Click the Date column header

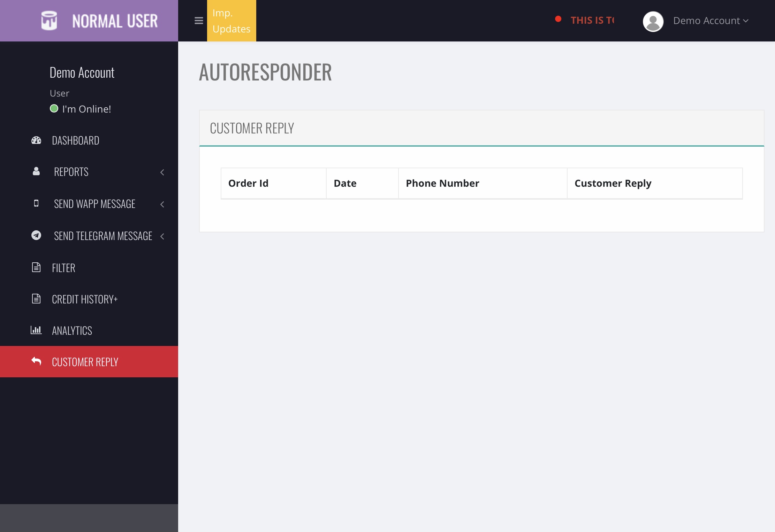tap(362, 183)
